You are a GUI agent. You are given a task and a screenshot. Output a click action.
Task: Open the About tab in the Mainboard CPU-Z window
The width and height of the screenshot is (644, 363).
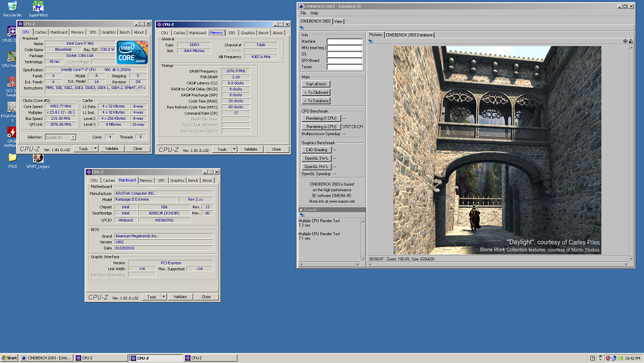(207, 180)
